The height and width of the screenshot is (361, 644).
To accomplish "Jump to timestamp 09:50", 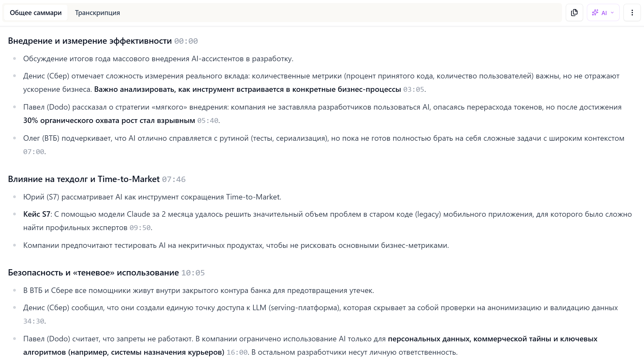I will pos(140,228).
